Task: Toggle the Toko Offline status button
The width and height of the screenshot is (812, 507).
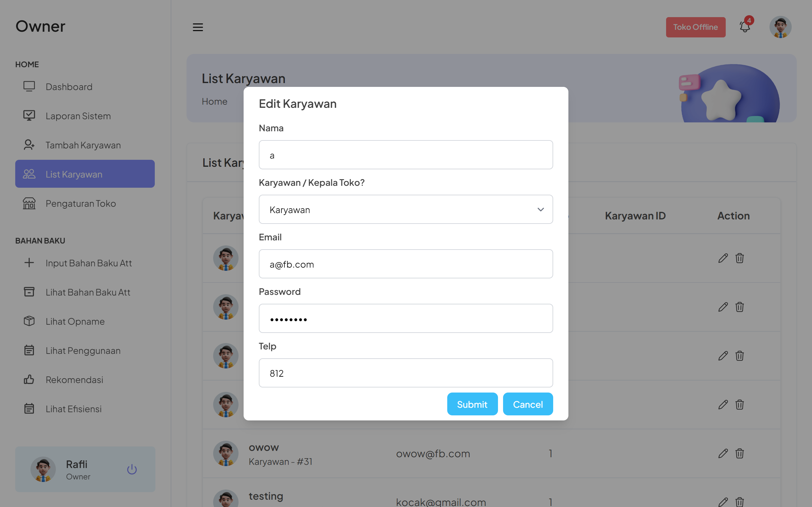Action: click(695, 27)
